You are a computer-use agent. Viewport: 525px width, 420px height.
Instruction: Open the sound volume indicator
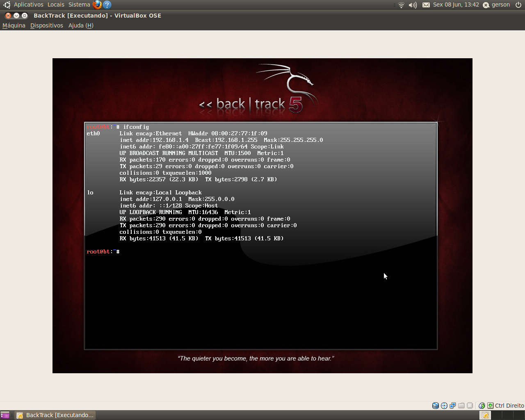click(x=413, y=5)
